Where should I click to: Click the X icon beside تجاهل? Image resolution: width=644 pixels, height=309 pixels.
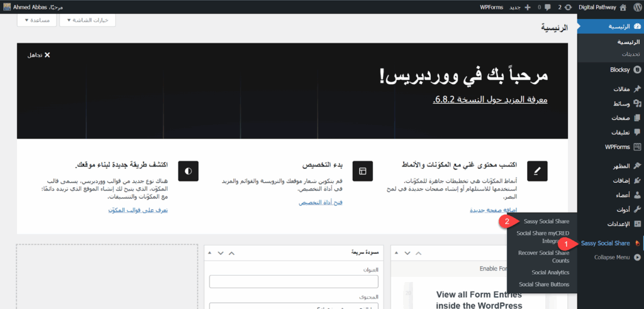coord(47,55)
